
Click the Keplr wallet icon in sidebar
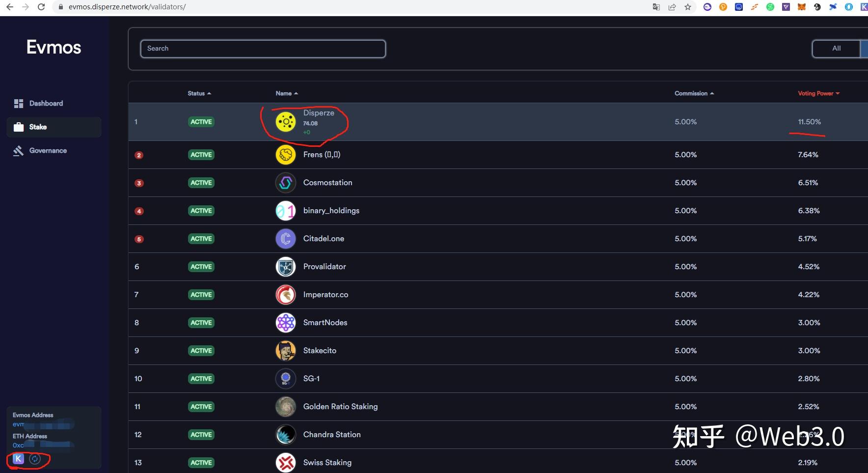(18, 459)
